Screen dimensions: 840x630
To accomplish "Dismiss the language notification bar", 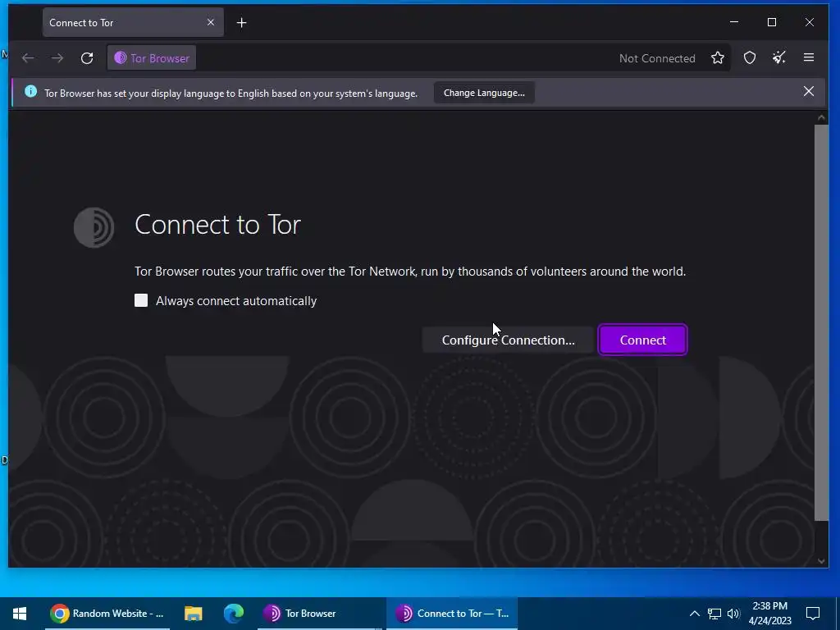I will click(808, 92).
